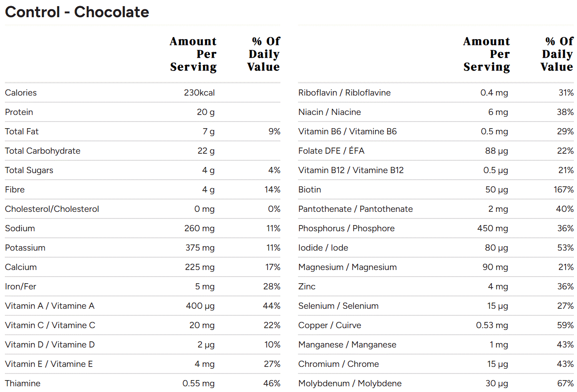
Task: Select the Iron/Fer row label
Action: (x=21, y=286)
